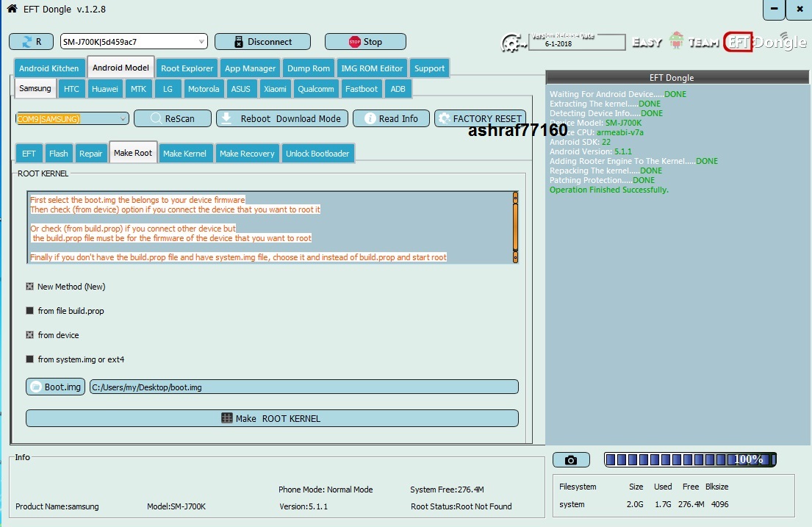
Task: Open the EFT sub-tab
Action: click(x=29, y=154)
